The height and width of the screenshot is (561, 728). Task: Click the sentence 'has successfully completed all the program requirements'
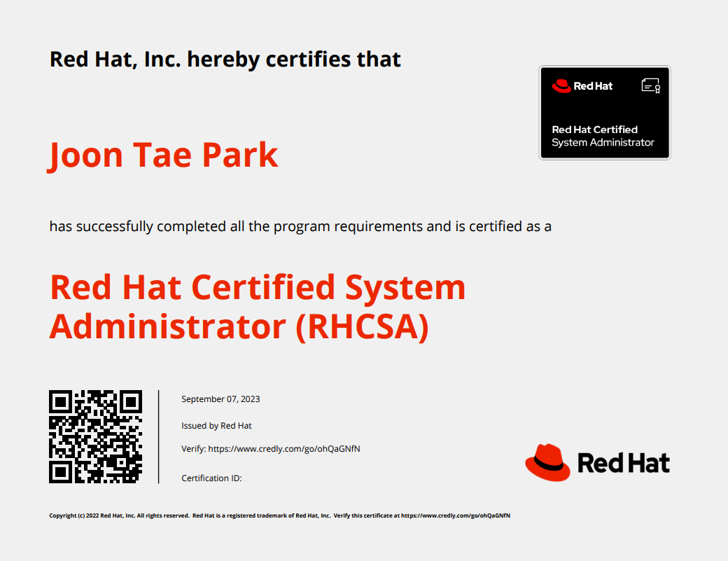click(237, 226)
